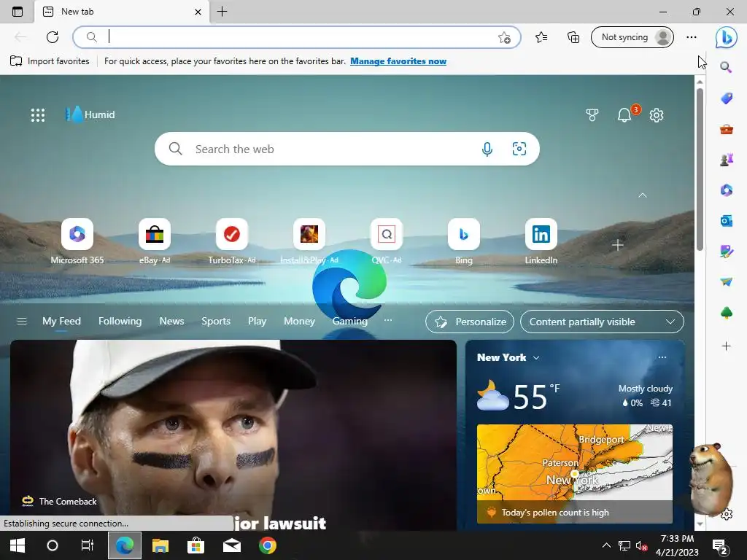
Task: Open sidebar green tree icon
Action: pos(726,313)
